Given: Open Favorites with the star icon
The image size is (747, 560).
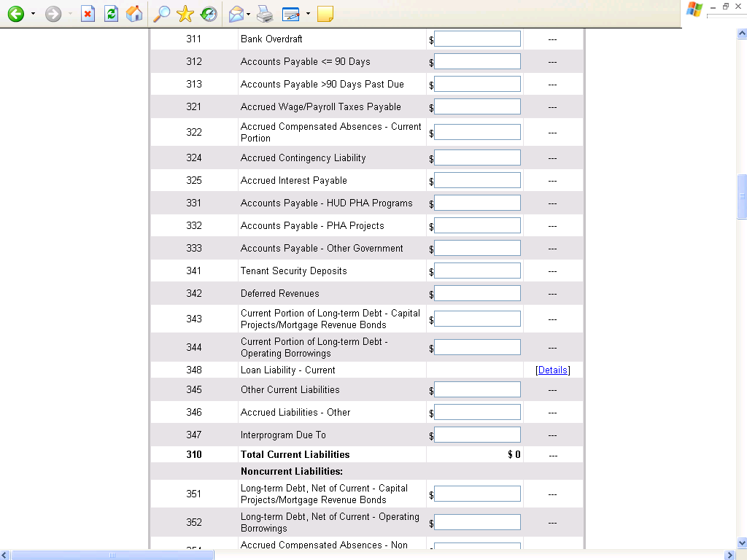Looking at the screenshot, I should [185, 14].
